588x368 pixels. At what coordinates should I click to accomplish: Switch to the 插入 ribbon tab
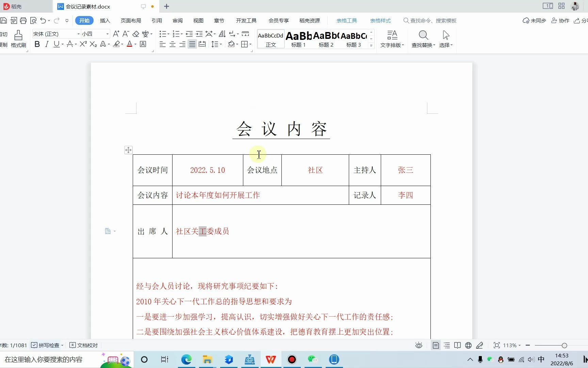point(104,20)
